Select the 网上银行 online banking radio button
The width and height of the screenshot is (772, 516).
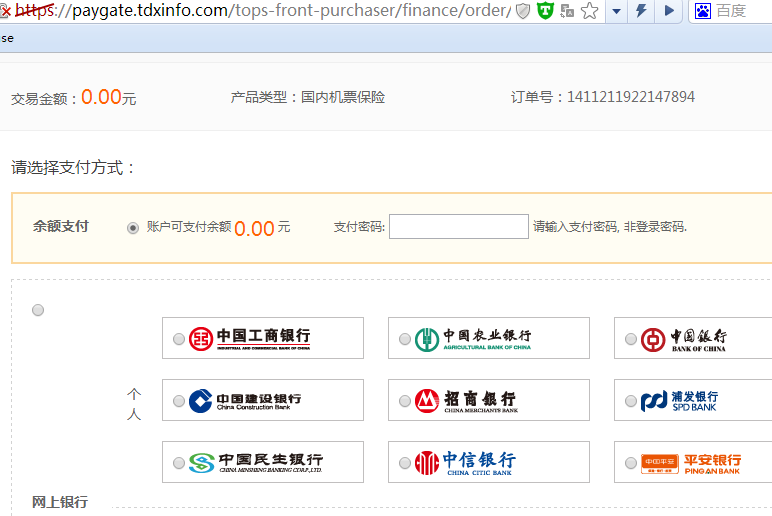tap(38, 310)
